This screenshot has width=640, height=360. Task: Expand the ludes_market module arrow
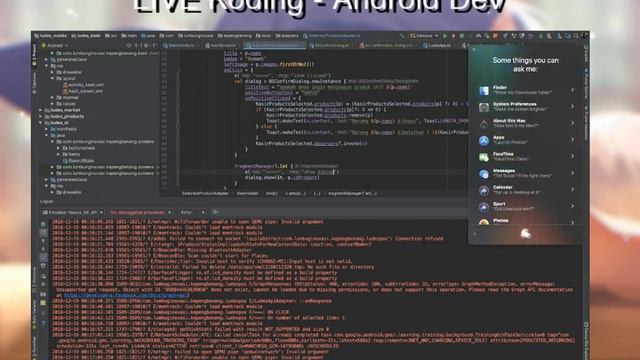pyautogui.click(x=40, y=110)
